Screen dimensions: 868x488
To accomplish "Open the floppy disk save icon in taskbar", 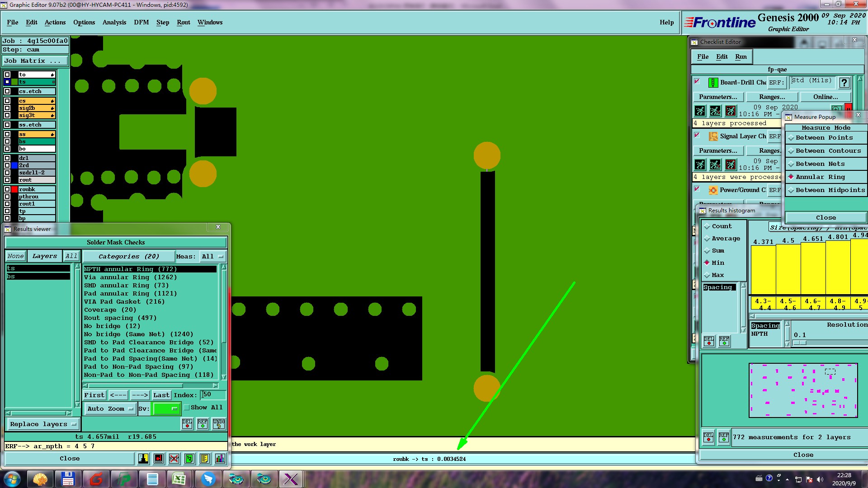I will coord(68,479).
